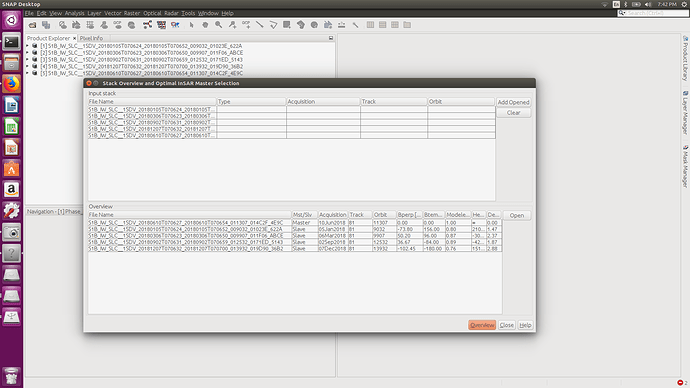Image resolution: width=690 pixels, height=388 pixels.
Task: Minimize the Product Explorer panel
Action: (331, 38)
